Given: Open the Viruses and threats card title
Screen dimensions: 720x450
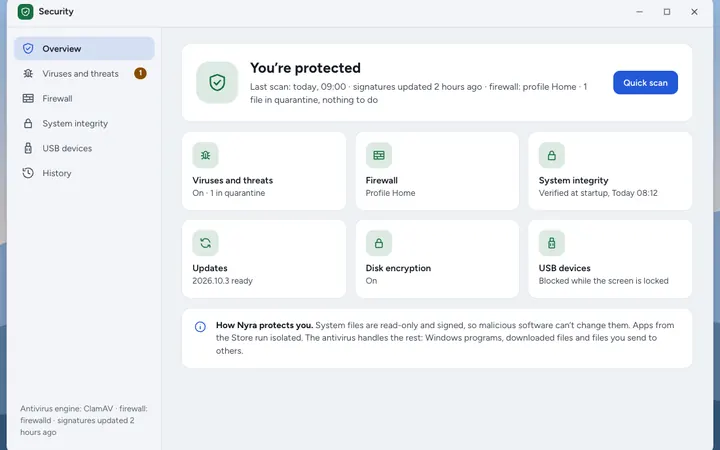Looking at the screenshot, I should point(232,180).
